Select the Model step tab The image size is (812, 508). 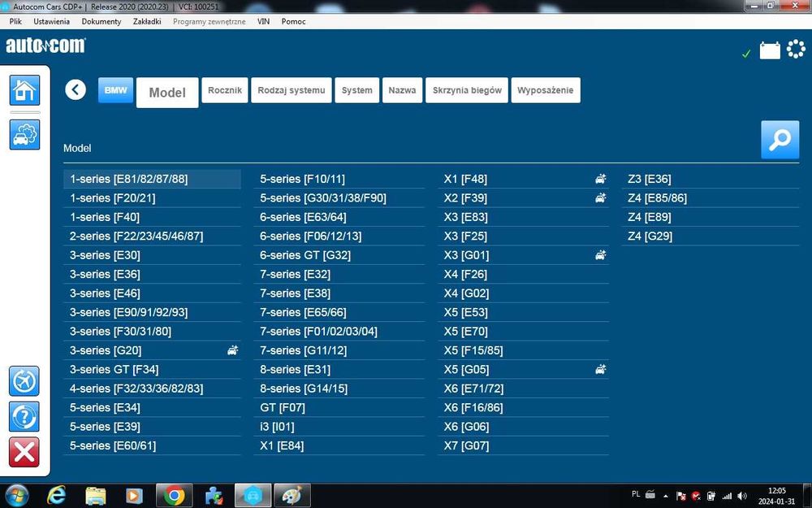(x=167, y=93)
